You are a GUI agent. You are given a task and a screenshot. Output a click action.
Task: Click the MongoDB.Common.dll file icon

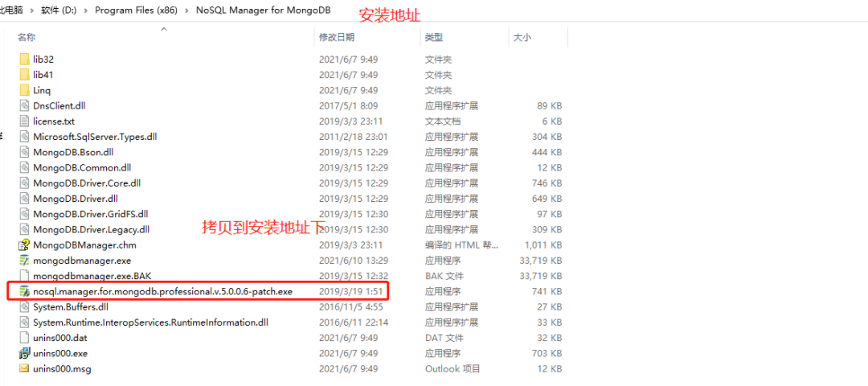coord(24,167)
